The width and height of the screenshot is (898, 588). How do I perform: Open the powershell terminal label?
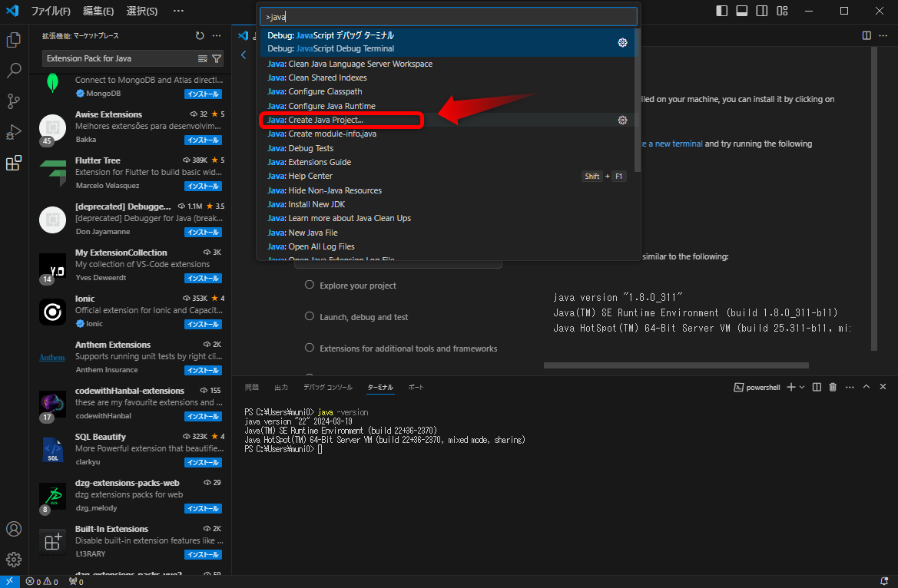point(757,388)
